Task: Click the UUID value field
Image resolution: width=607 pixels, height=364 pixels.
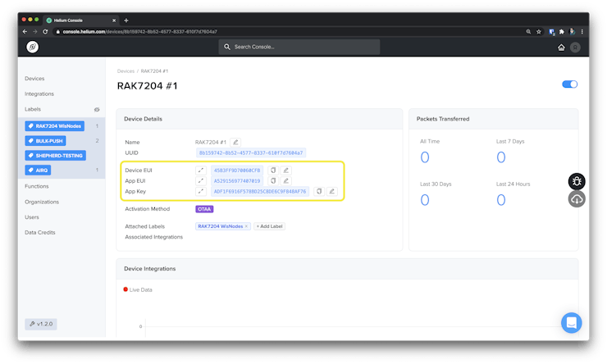Action: [251, 152]
